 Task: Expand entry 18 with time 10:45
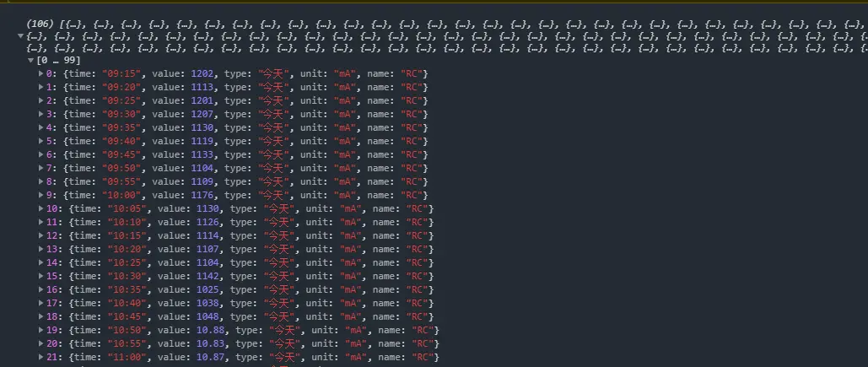tap(41, 316)
